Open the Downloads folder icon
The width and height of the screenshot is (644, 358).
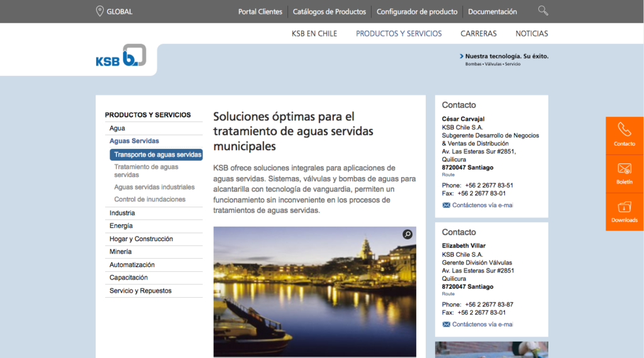click(624, 207)
